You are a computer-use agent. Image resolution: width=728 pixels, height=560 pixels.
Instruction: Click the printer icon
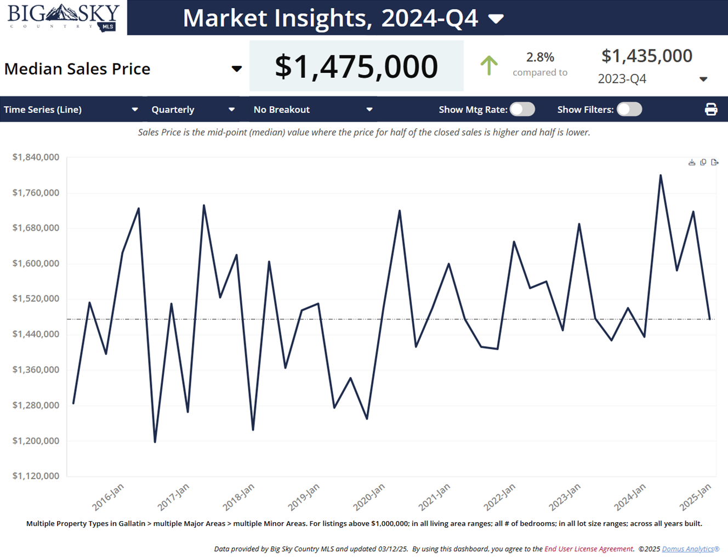(711, 110)
